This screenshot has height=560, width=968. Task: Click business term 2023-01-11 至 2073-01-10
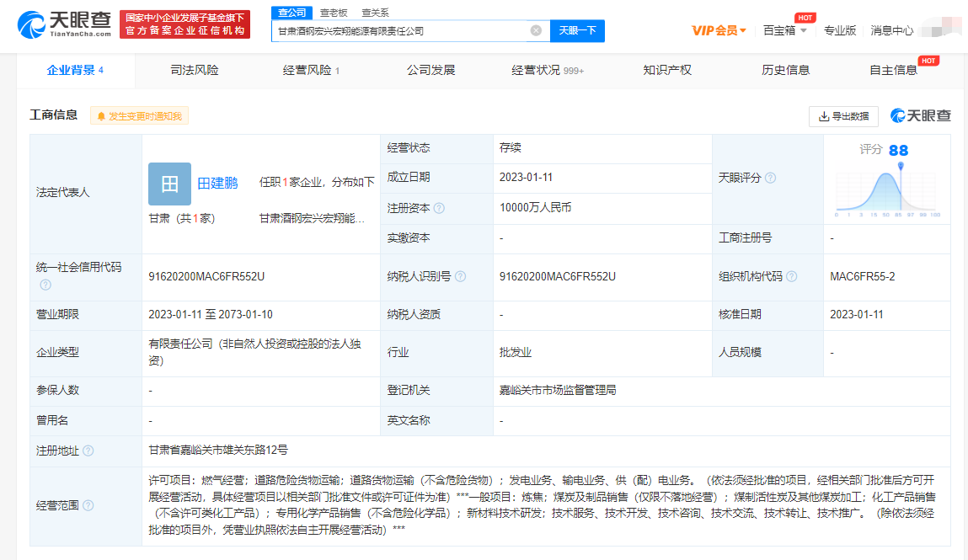point(211,315)
